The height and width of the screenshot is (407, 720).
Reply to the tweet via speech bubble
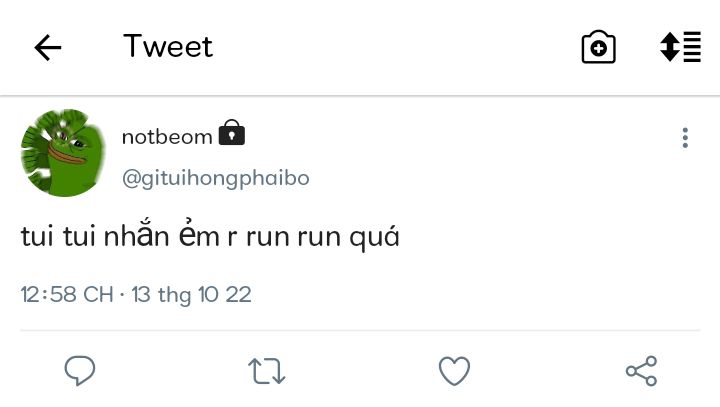click(x=80, y=371)
